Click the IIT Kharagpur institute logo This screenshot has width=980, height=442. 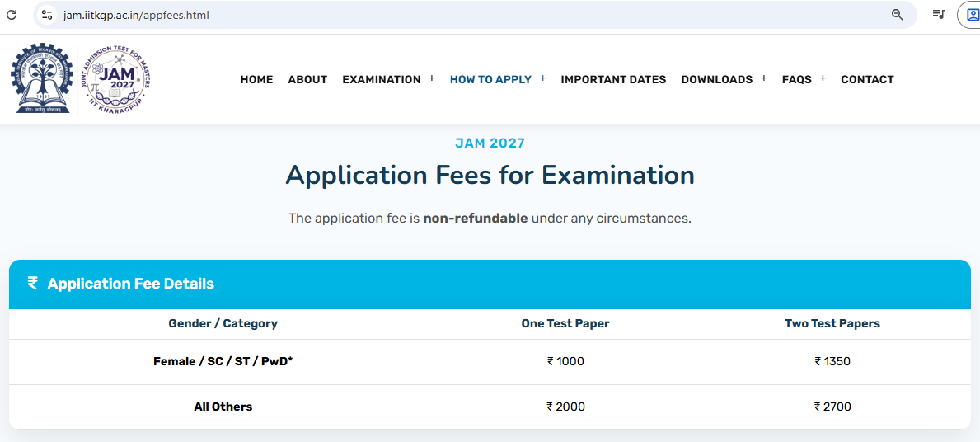[41, 78]
